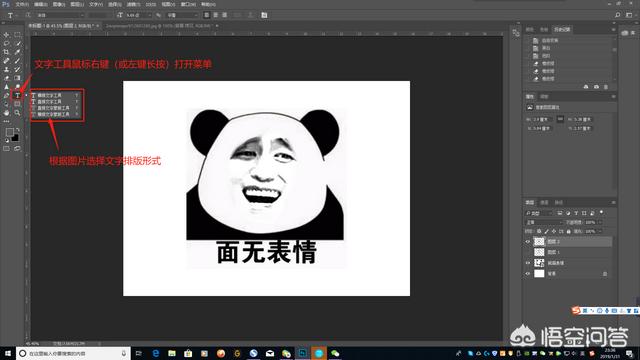
Task: Delete current state trash icon in History panel
Action: (606, 87)
